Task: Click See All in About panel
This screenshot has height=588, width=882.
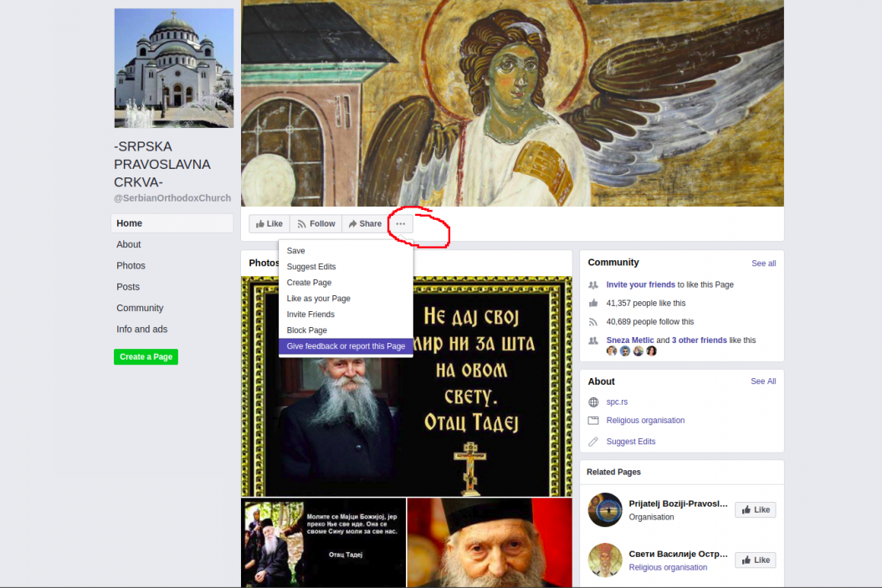Action: [x=763, y=381]
